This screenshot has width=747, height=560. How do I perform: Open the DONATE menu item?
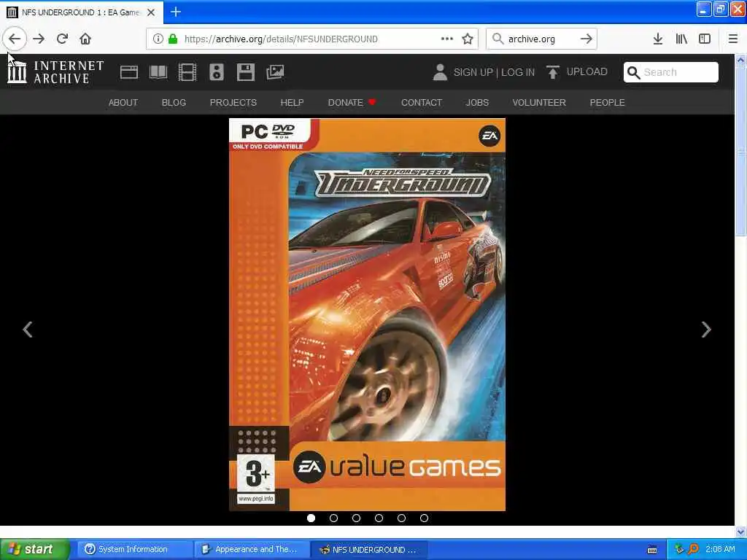[352, 102]
